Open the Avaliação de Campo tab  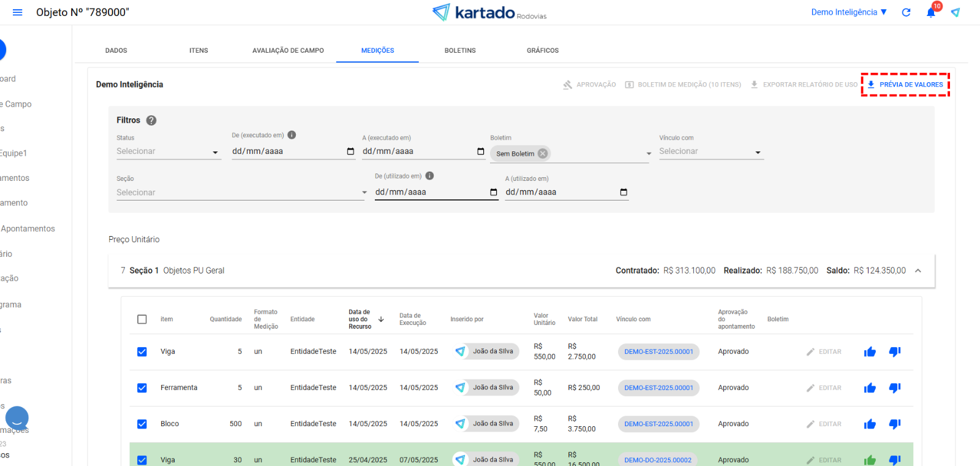pyautogui.click(x=288, y=51)
